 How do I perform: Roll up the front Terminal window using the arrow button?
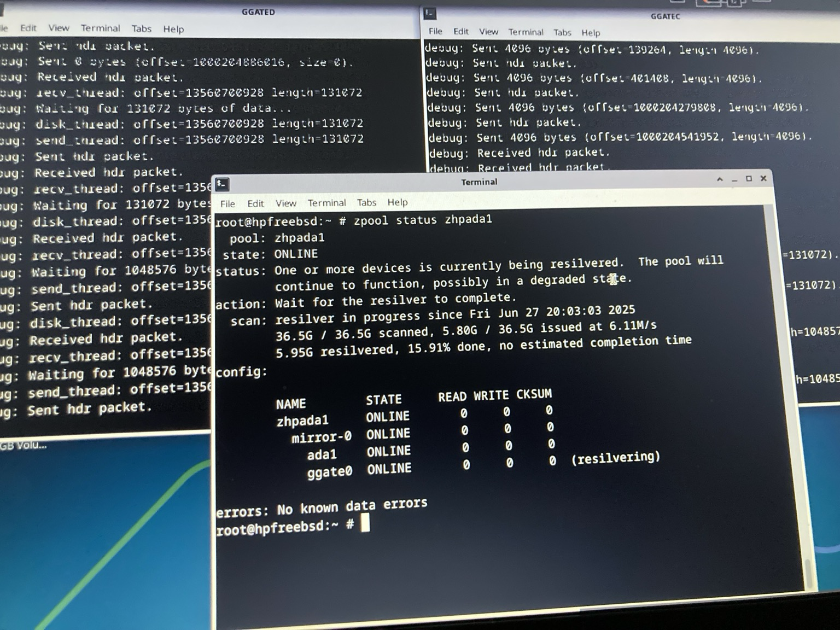click(720, 179)
